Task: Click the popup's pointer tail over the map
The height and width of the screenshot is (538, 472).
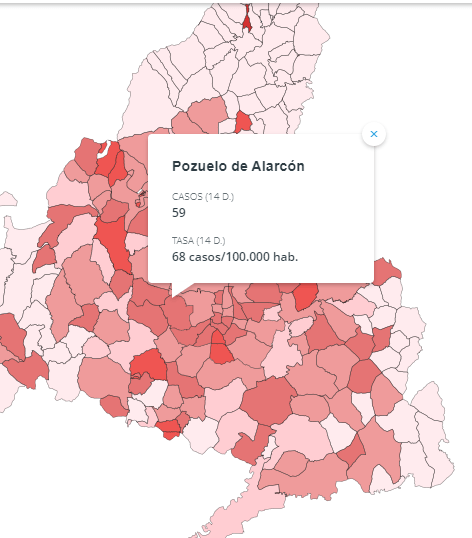Action: coord(178,290)
